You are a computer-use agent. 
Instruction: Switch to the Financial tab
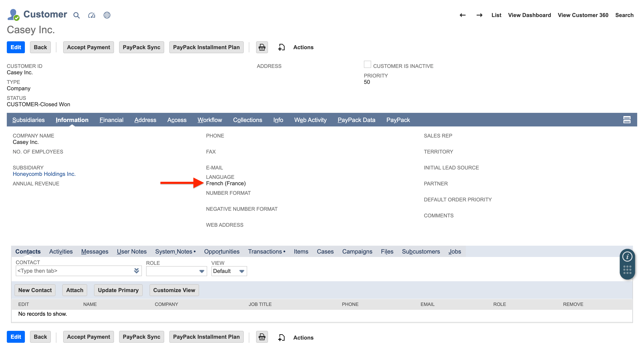coord(111,120)
